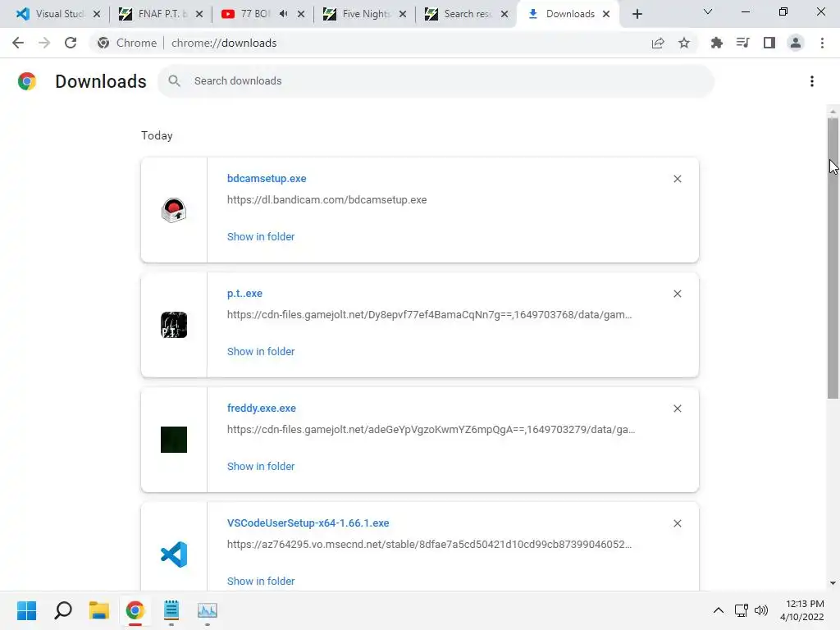Screen dimensions: 840x630
Task: Open the resource monitor taskbar icon
Action: (x=208, y=610)
